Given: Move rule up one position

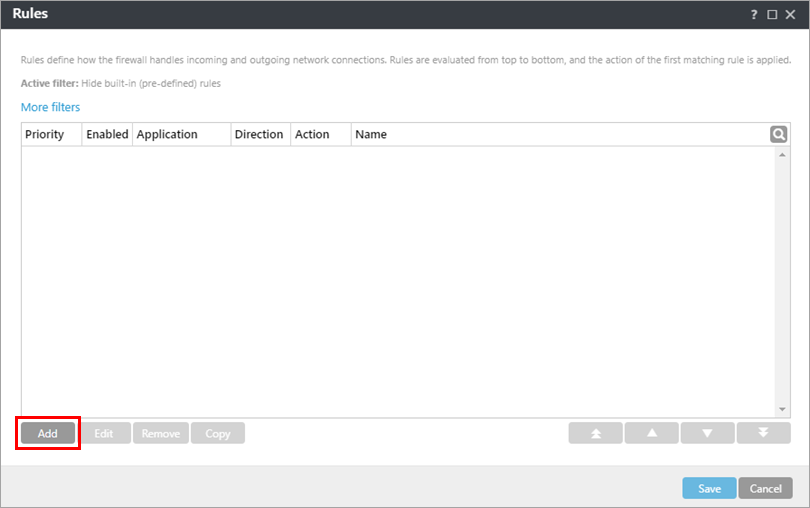Looking at the screenshot, I should coord(651,433).
